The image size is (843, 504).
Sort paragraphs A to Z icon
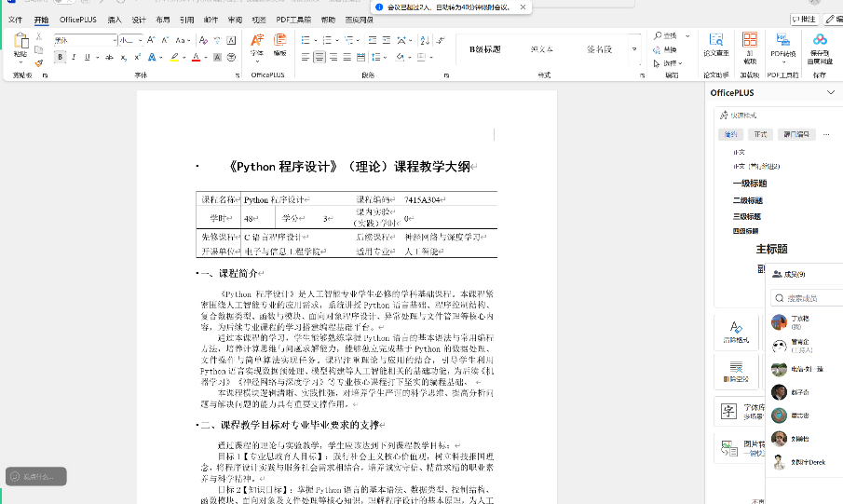tap(425, 40)
